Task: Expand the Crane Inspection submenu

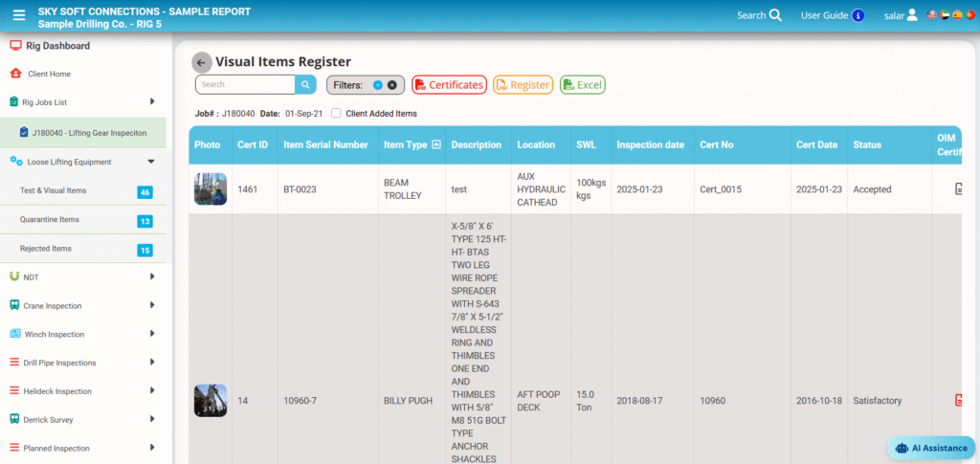Action: coord(151,306)
